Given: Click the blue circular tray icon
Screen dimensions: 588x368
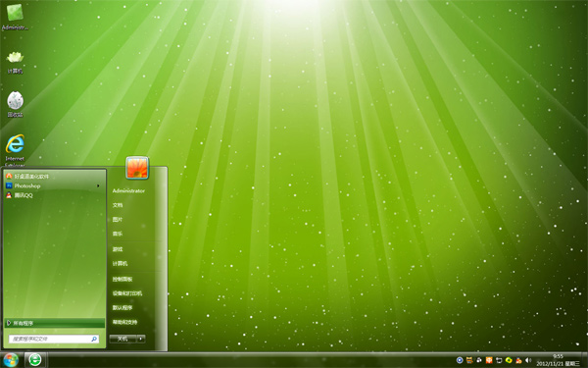Looking at the screenshot, I should (x=460, y=360).
